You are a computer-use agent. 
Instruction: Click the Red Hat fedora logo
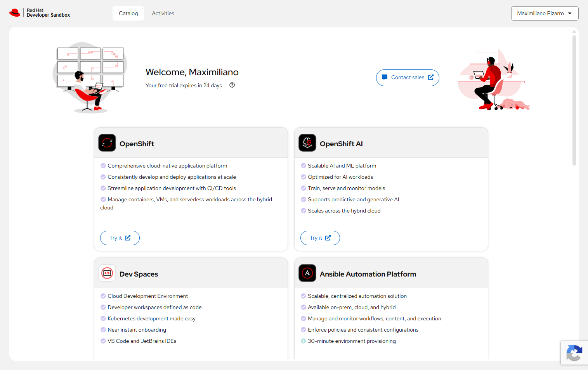[x=15, y=13]
